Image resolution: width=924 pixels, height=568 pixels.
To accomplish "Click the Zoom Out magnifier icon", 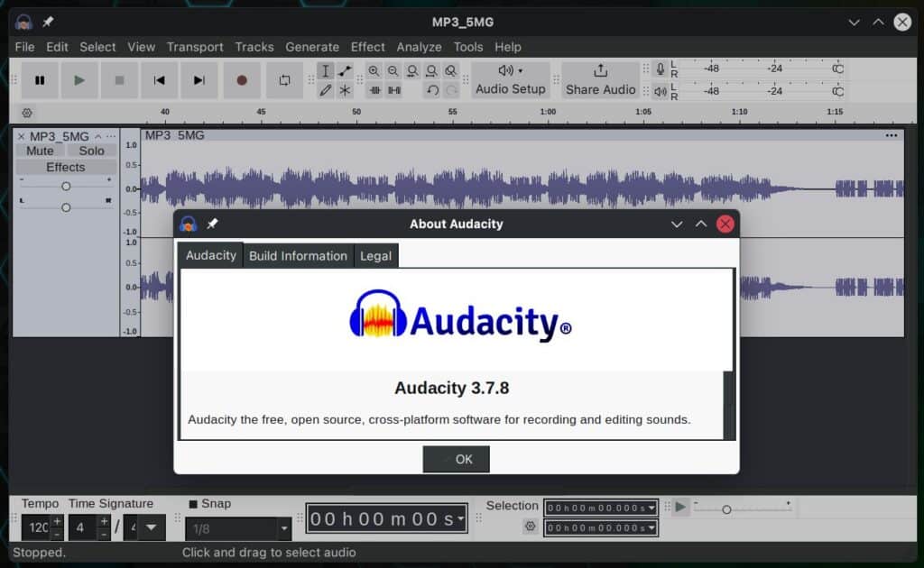I will pos(393,71).
